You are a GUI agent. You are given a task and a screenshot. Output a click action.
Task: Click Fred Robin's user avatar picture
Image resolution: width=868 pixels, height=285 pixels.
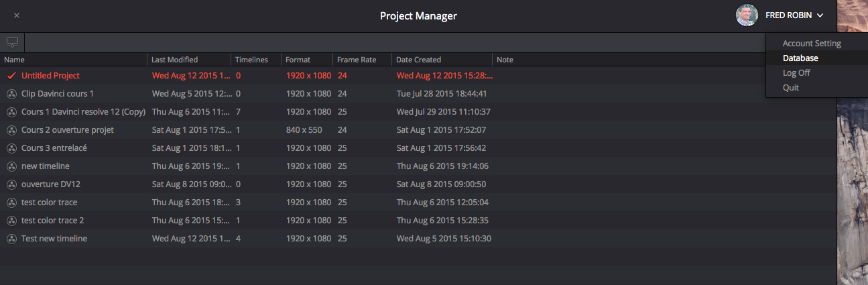[747, 15]
